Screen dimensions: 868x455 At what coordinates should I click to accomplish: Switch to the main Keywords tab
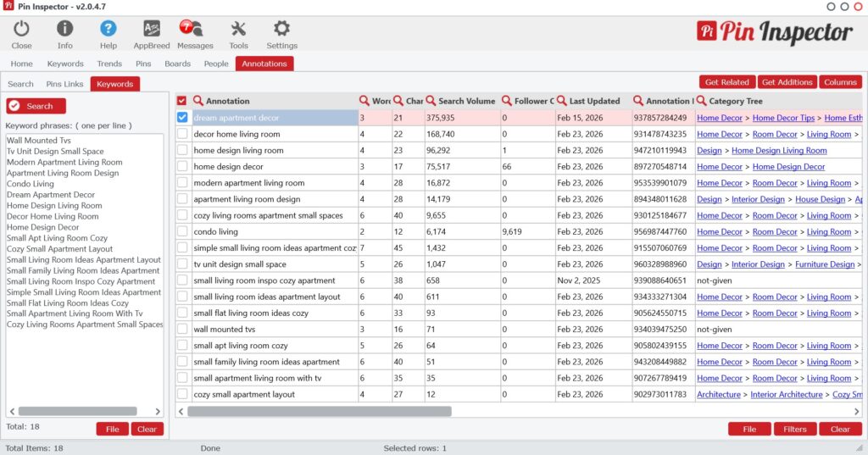65,64
